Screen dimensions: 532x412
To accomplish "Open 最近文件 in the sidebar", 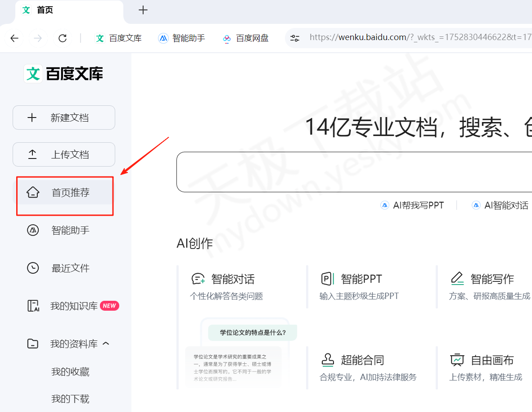I will (64, 268).
